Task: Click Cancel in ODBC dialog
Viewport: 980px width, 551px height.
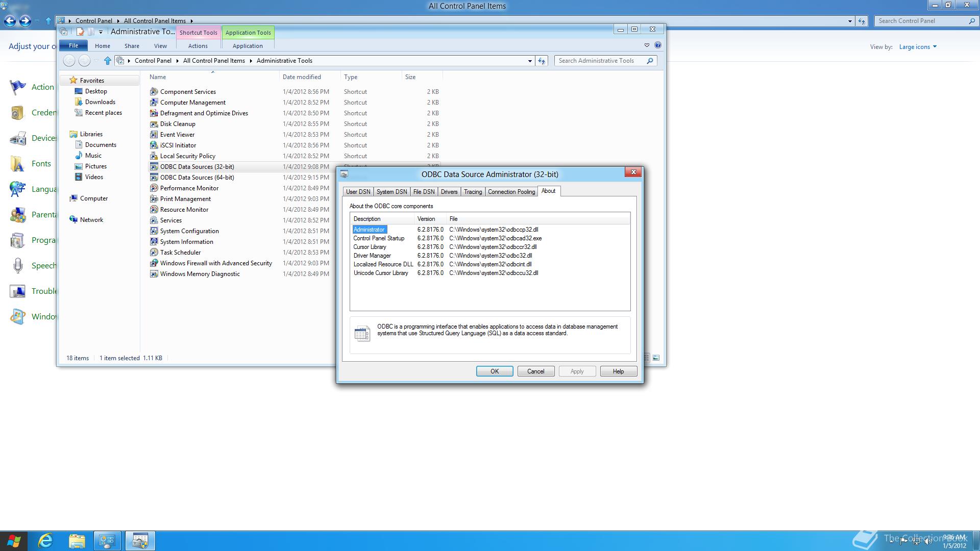Action: [x=536, y=371]
